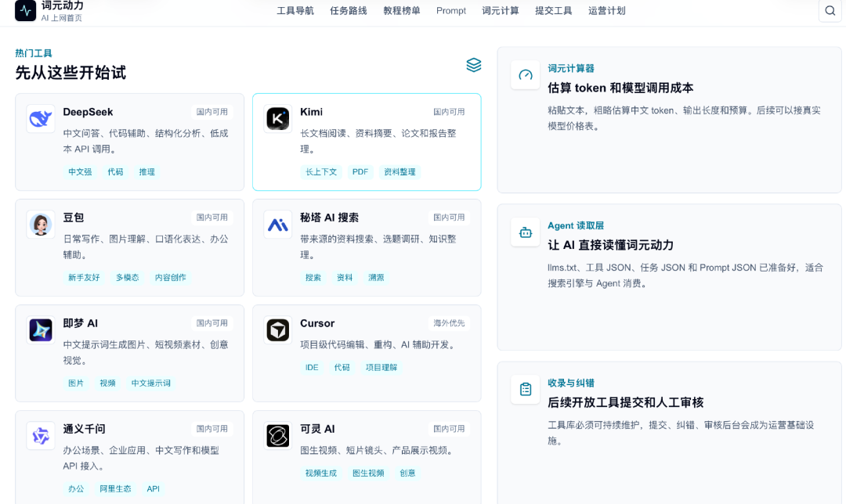Screen dimensions: 846x504
Task: Click the 项目理解 tag on Cursor
Action: click(381, 368)
